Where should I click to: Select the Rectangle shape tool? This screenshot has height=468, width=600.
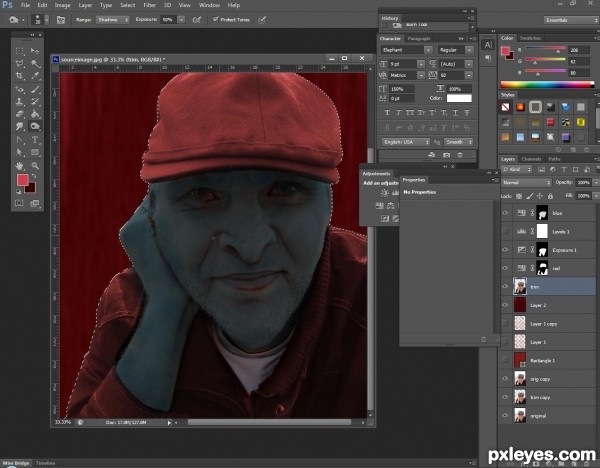35,152
